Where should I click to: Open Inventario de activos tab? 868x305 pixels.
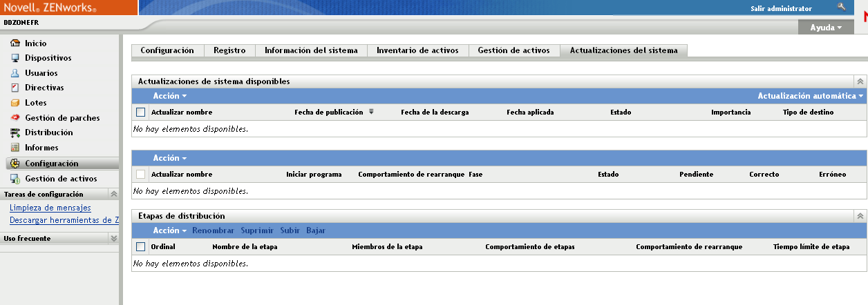[x=417, y=50]
